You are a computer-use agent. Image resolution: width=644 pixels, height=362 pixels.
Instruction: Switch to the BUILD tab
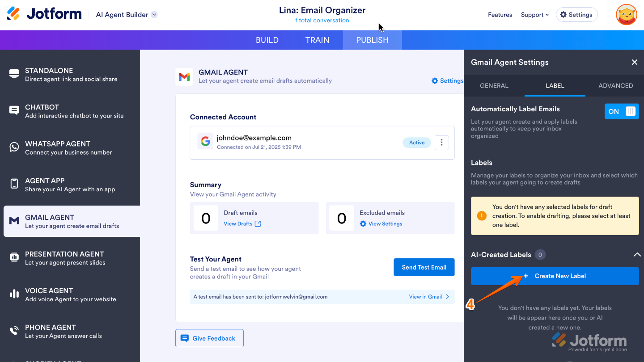click(x=267, y=40)
